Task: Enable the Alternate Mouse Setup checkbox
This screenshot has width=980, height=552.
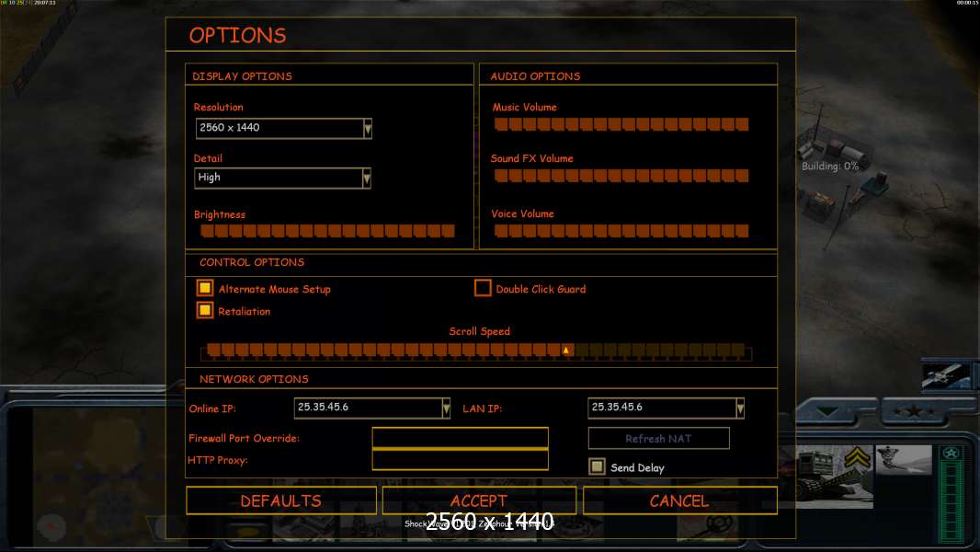Action: click(204, 288)
